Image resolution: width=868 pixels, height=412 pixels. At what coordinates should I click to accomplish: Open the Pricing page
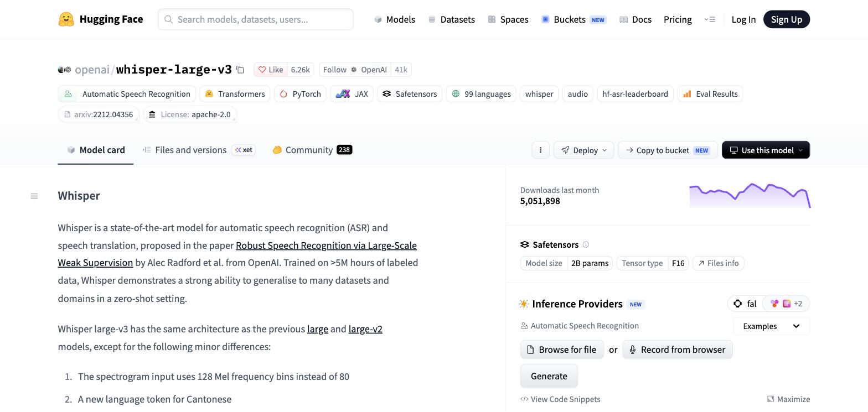click(678, 19)
